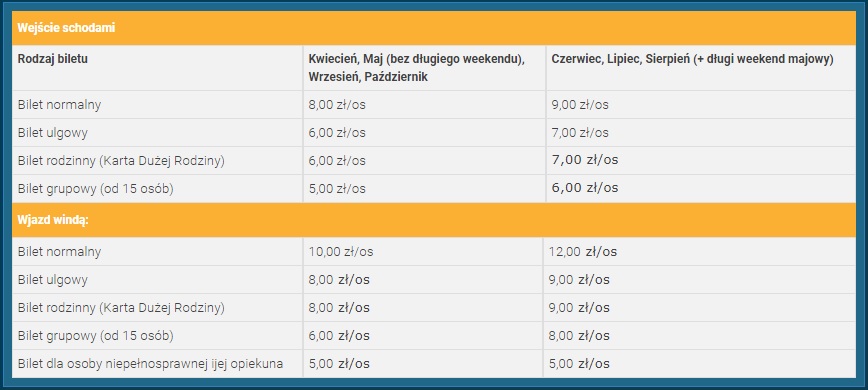This screenshot has width=868, height=390.
Task: Select 'Bilet dla osoby niepełnosprawnej' row label
Action: click(151, 364)
